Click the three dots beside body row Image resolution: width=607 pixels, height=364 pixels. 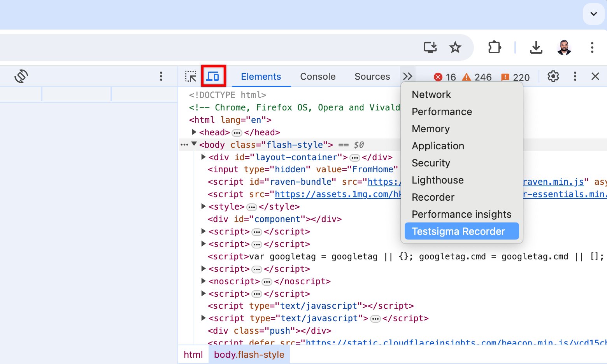click(x=184, y=145)
